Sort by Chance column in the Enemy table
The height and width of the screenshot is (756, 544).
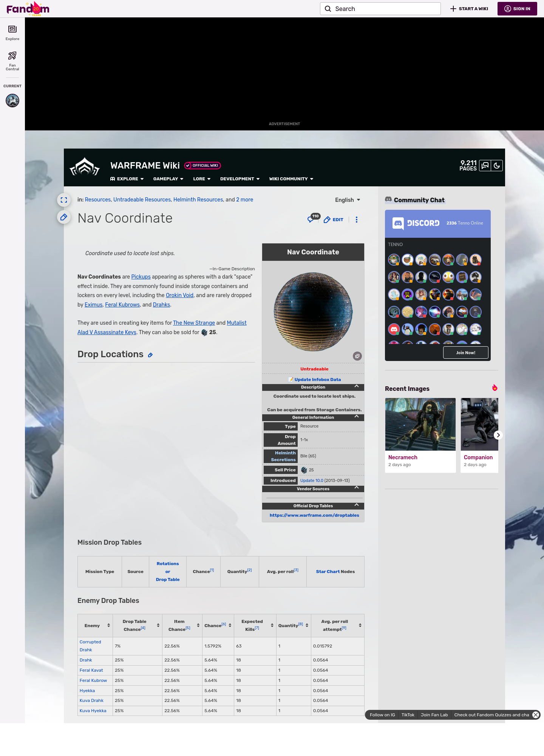click(230, 626)
